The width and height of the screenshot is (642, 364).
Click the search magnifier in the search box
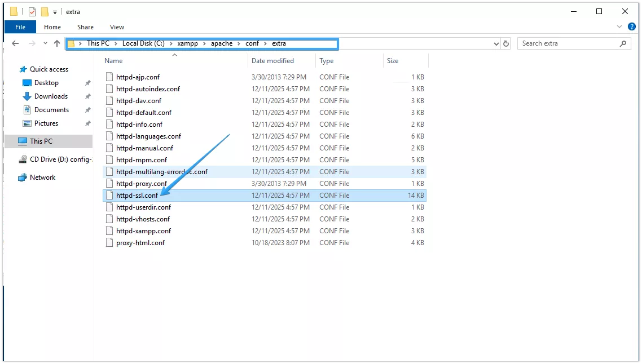(x=623, y=43)
